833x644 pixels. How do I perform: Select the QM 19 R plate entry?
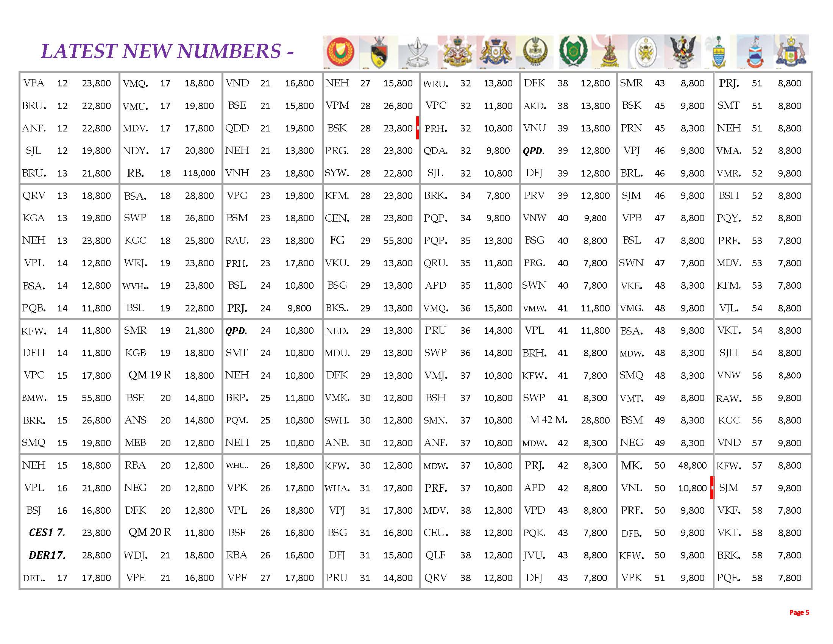click(x=150, y=375)
